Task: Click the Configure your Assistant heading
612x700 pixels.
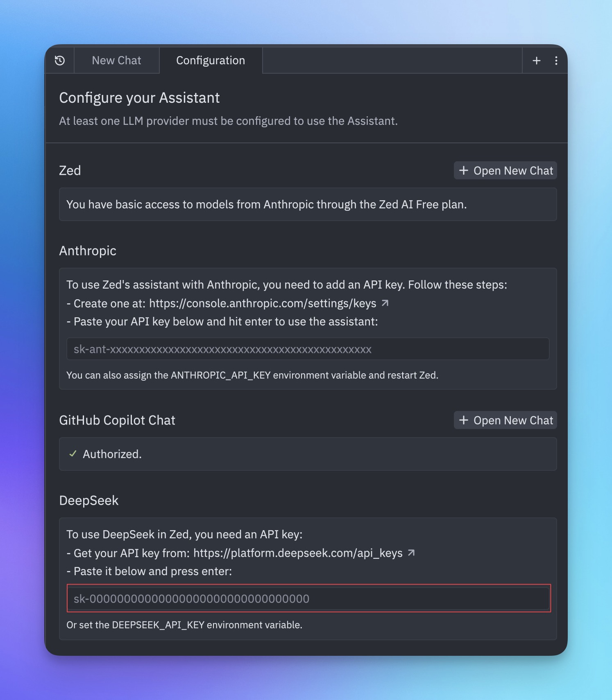Action: pos(140,97)
